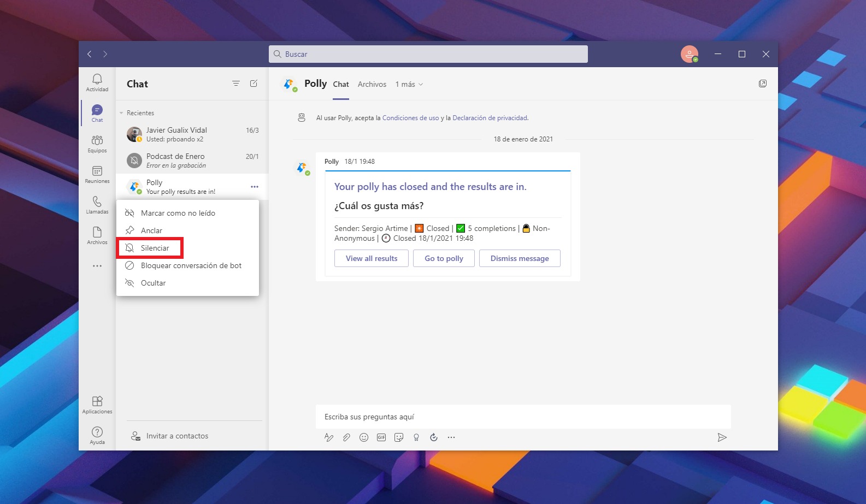
Task: Pop out the Polly chat window
Action: tap(763, 84)
